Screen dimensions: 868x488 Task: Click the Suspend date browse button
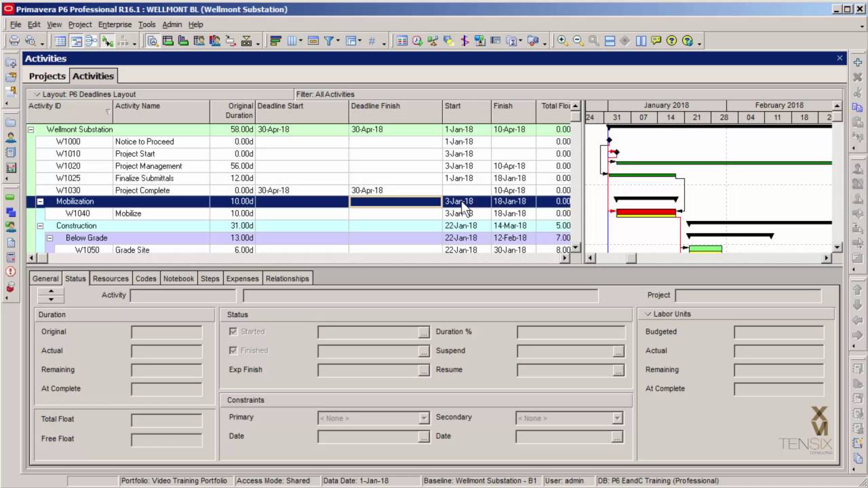click(x=618, y=351)
